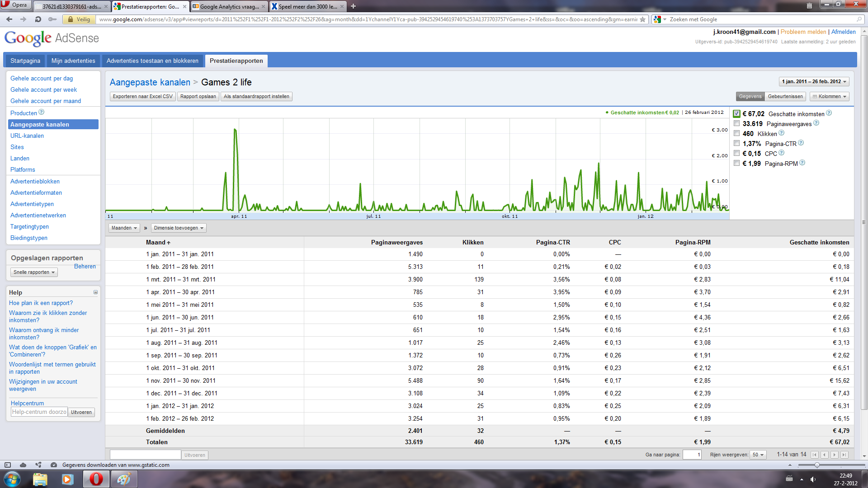Open the Rijen weergeven 50 dropdown

point(758,455)
